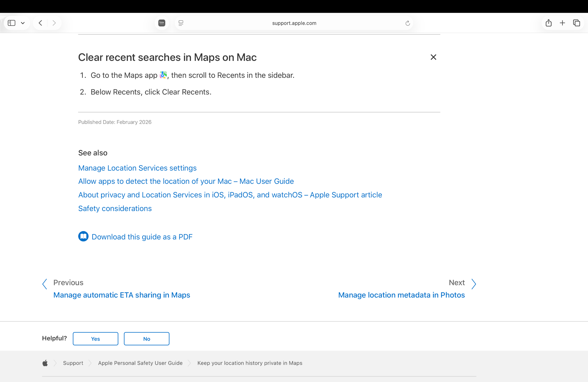Answer Yes to Helpful question
Image resolution: width=588 pixels, height=382 pixels.
click(x=95, y=339)
